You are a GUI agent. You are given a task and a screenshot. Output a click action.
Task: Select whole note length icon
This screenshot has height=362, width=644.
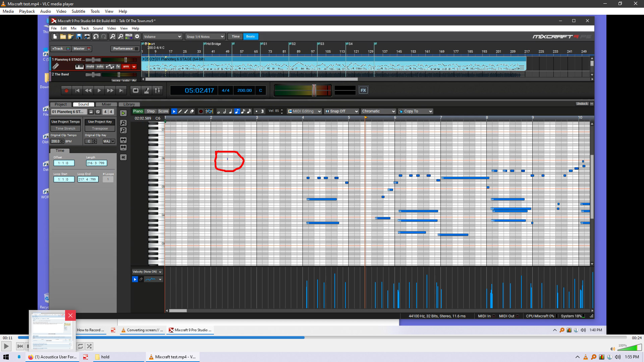point(219,111)
